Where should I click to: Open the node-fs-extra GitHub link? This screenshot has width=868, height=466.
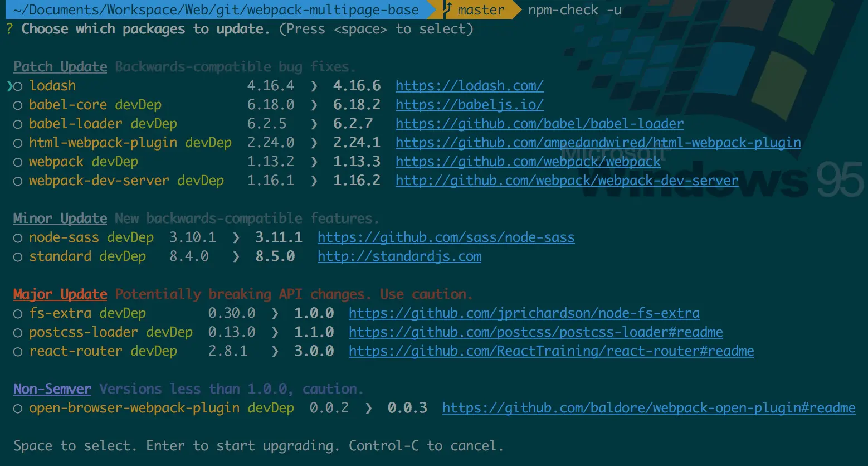pyautogui.click(x=523, y=313)
